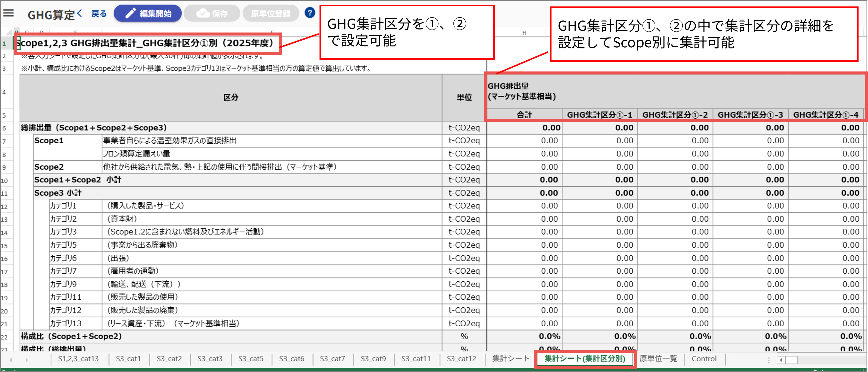
Task: Click the sheet tab options dots
Action: point(769,360)
